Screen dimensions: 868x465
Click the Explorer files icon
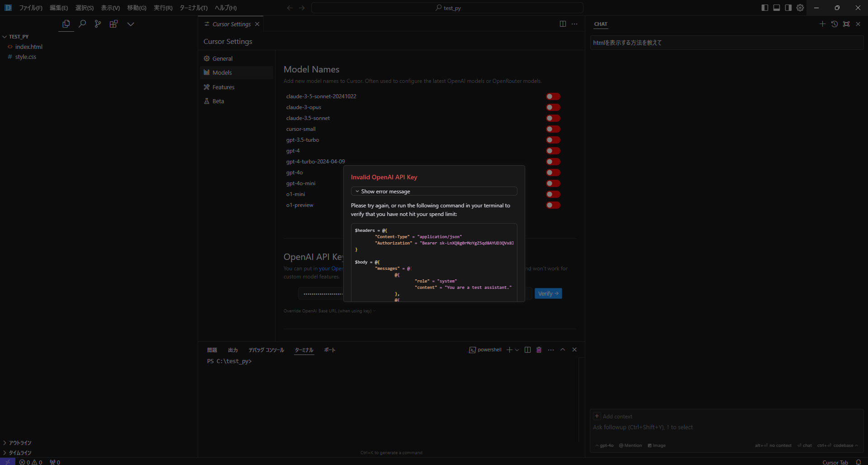[66, 24]
